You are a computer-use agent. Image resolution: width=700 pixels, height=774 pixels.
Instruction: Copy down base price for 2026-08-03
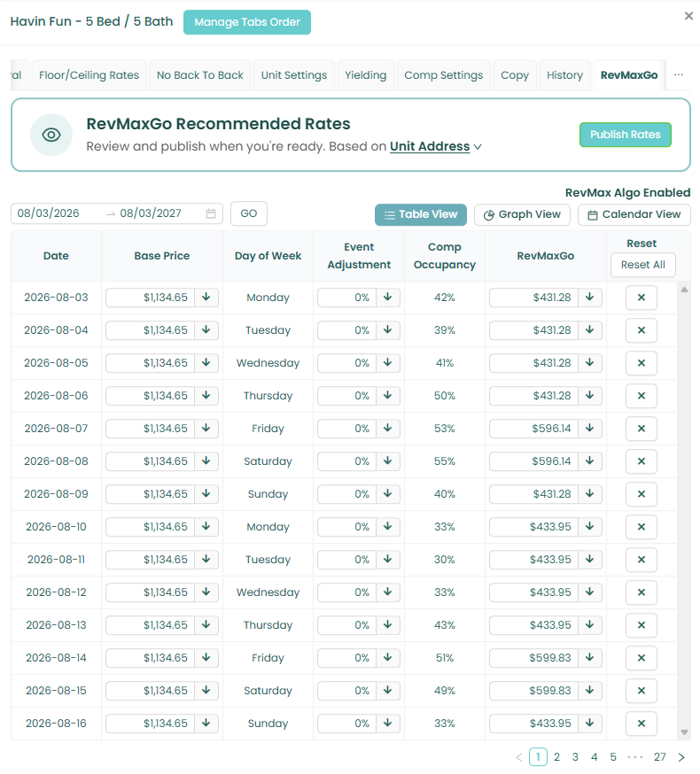point(206,298)
